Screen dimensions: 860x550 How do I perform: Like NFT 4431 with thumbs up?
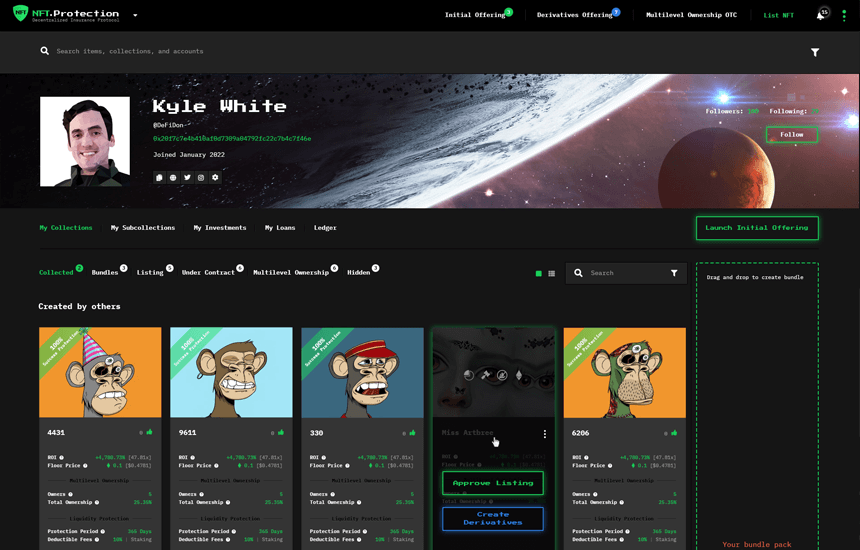[150, 433]
